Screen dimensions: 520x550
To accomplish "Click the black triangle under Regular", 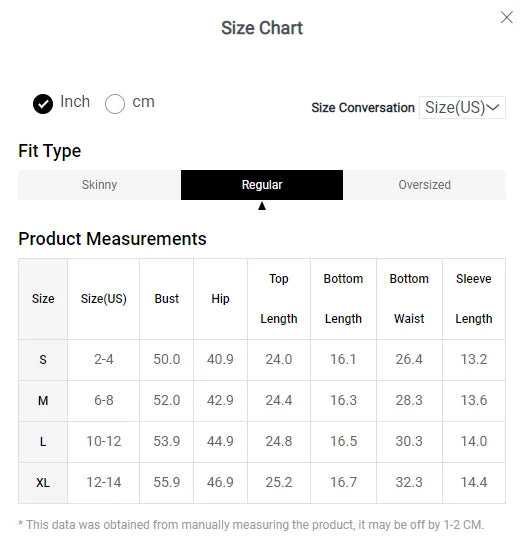I will (262, 206).
